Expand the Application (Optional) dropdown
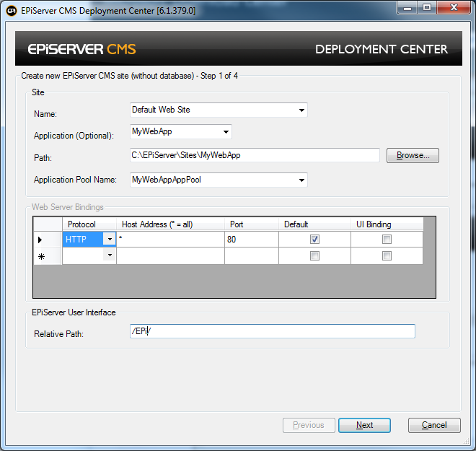The height and width of the screenshot is (451, 476). click(226, 132)
